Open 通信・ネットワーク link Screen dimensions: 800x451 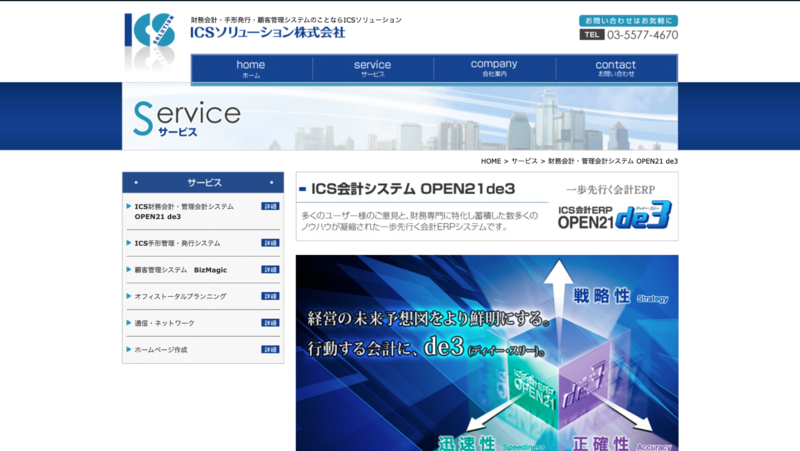click(x=164, y=323)
